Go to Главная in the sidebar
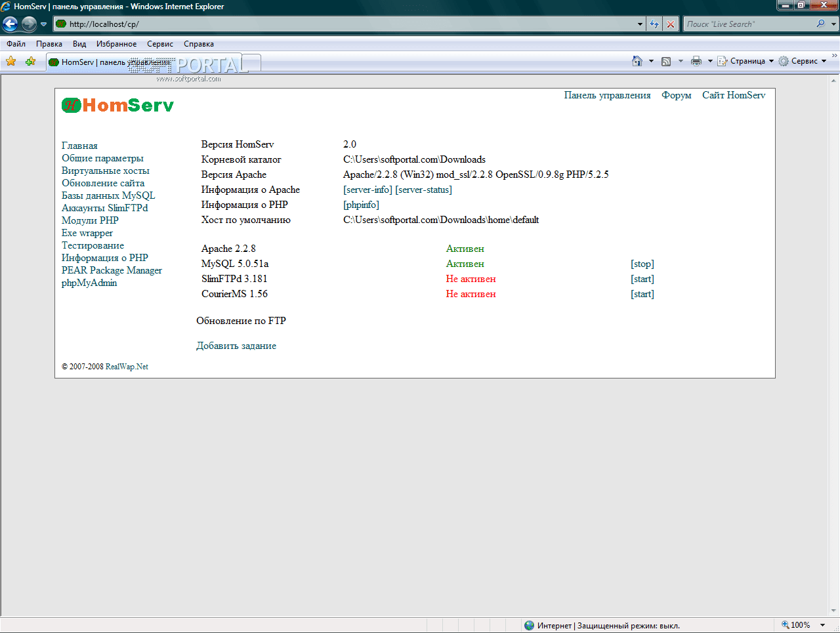Screen dimensions: 840x633 (x=79, y=146)
